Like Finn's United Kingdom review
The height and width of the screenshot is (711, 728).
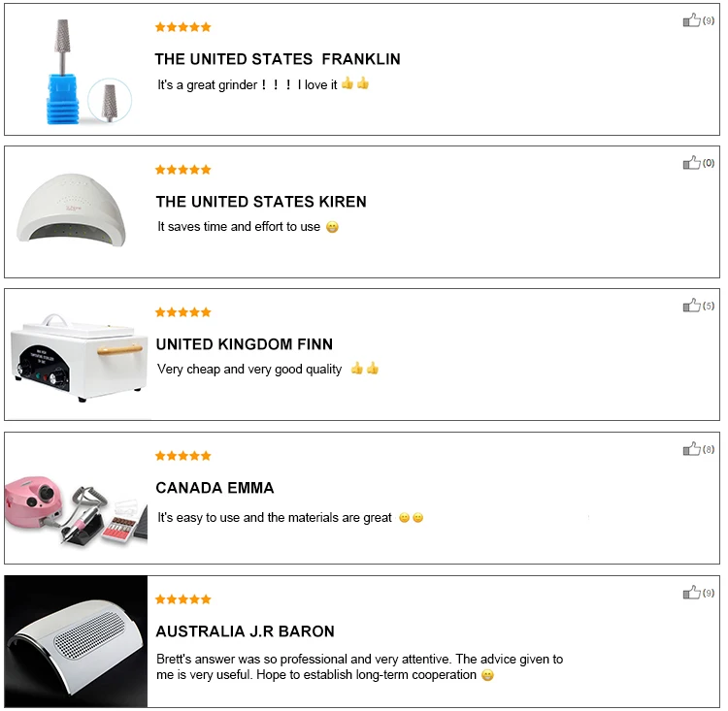(691, 306)
